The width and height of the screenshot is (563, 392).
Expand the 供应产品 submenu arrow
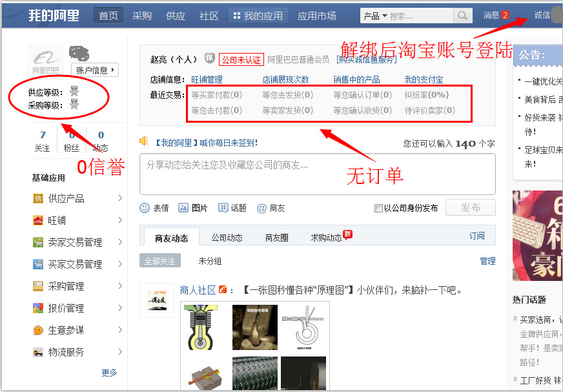[120, 198]
